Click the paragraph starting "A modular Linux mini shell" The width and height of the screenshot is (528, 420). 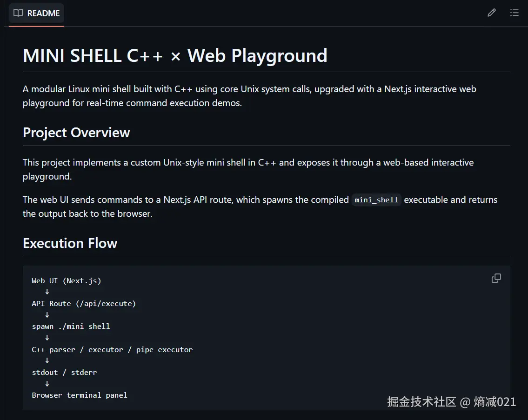(249, 96)
